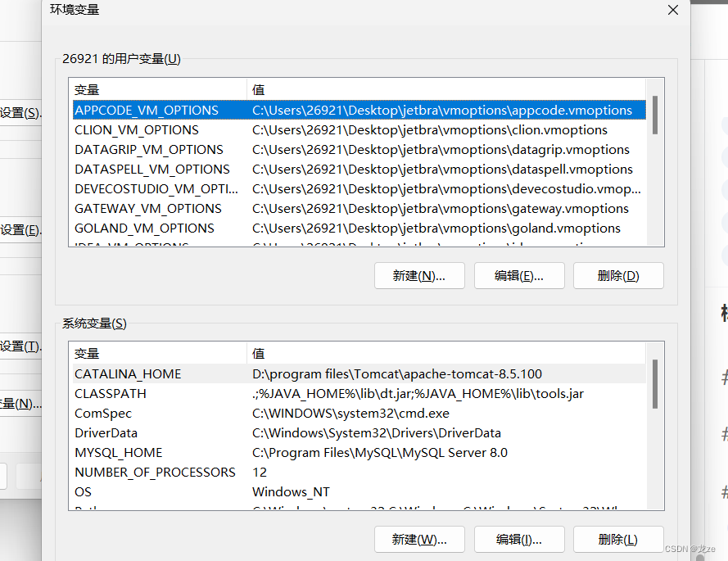Click the 值 column header in user variables
The height and width of the screenshot is (561, 728).
pyautogui.click(x=446, y=89)
